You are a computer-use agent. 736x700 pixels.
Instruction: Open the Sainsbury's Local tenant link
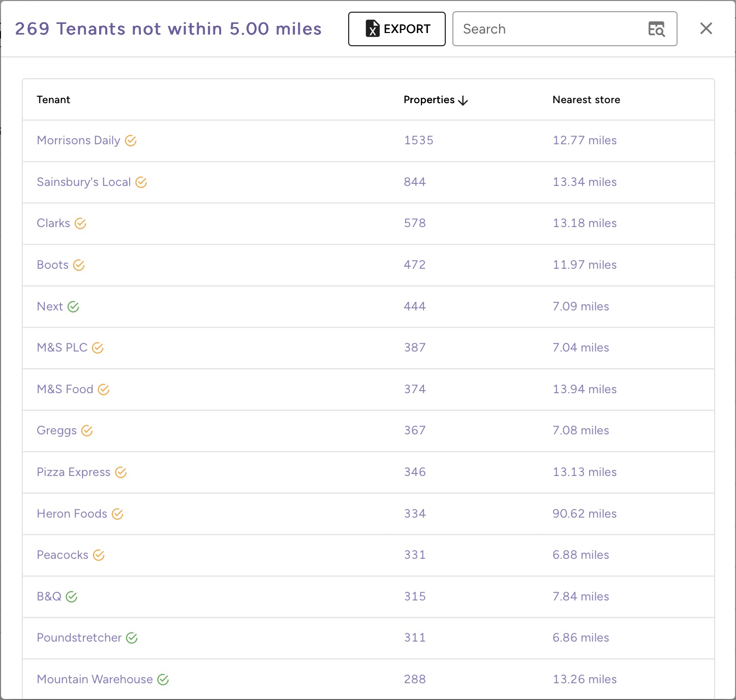coord(84,182)
